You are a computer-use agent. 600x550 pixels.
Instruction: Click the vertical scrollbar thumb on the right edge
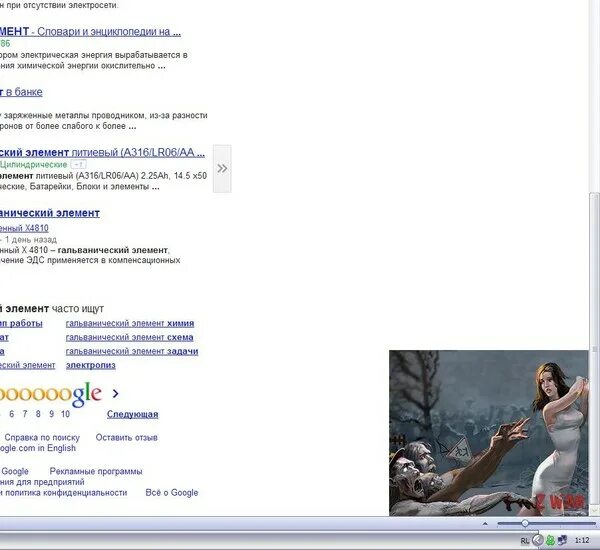tap(594, 348)
